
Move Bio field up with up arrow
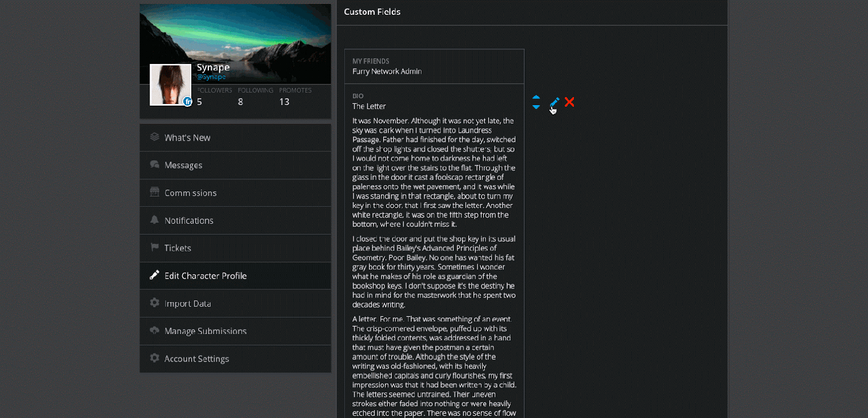[x=536, y=97]
